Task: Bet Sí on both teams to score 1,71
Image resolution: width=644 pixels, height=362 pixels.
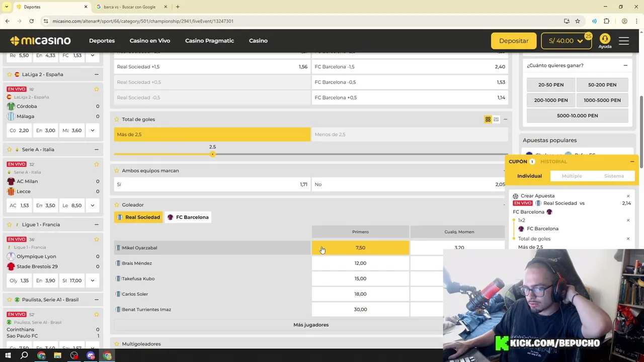Action: [212, 185]
